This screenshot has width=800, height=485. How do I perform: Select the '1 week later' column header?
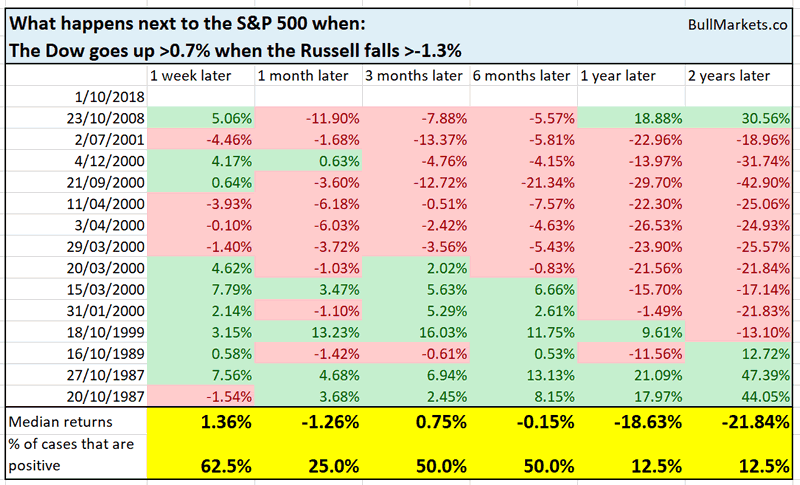coord(192,76)
